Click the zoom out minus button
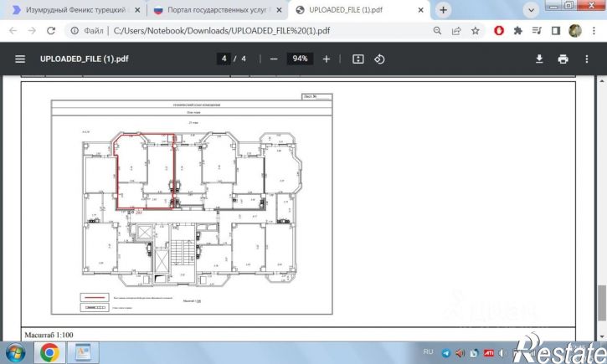Screen dimensions: 607x364 (273, 59)
